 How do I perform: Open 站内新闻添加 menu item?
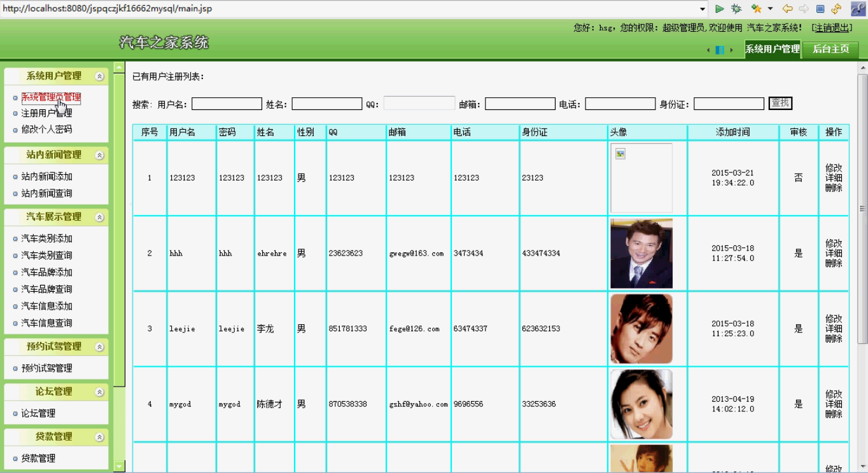point(46,177)
